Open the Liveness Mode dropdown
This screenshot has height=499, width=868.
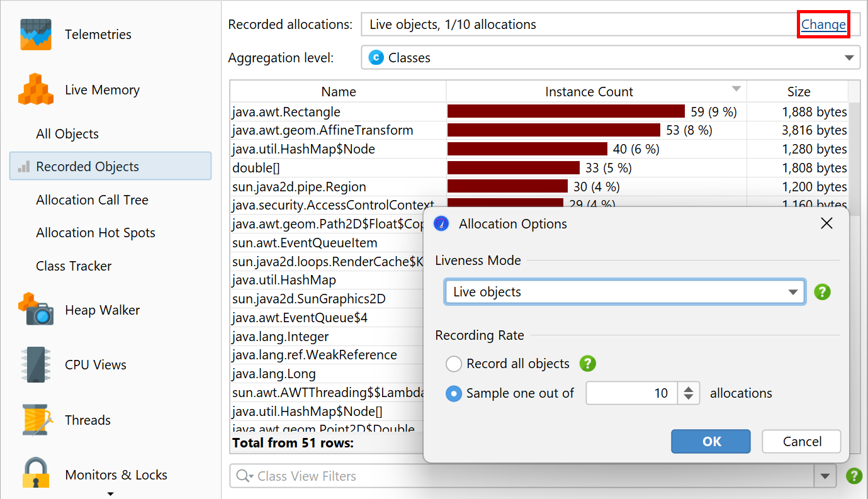click(624, 292)
